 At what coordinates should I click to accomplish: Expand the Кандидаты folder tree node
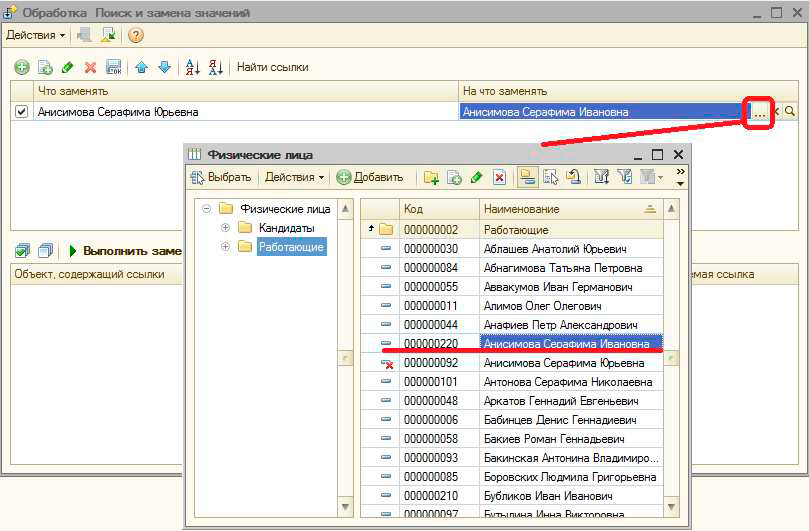(225, 228)
